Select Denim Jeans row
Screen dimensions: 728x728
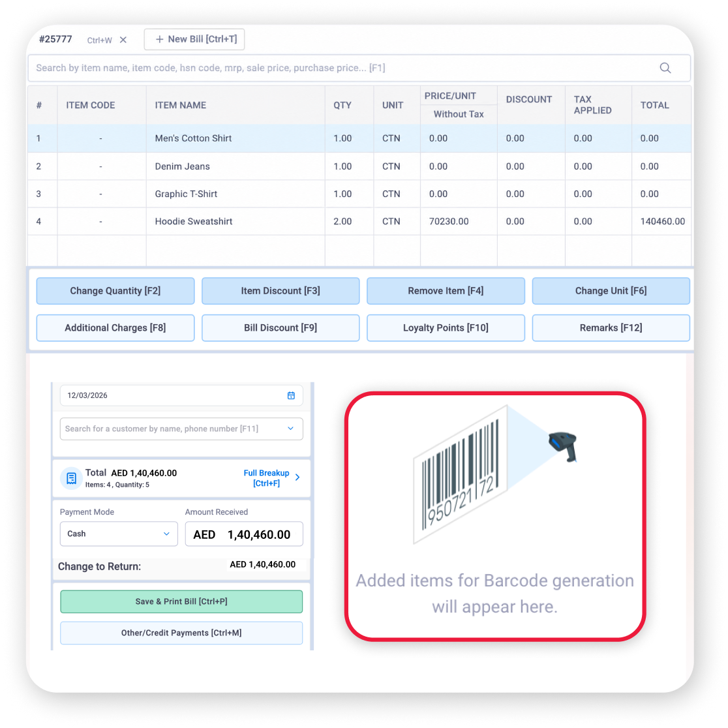click(x=359, y=166)
